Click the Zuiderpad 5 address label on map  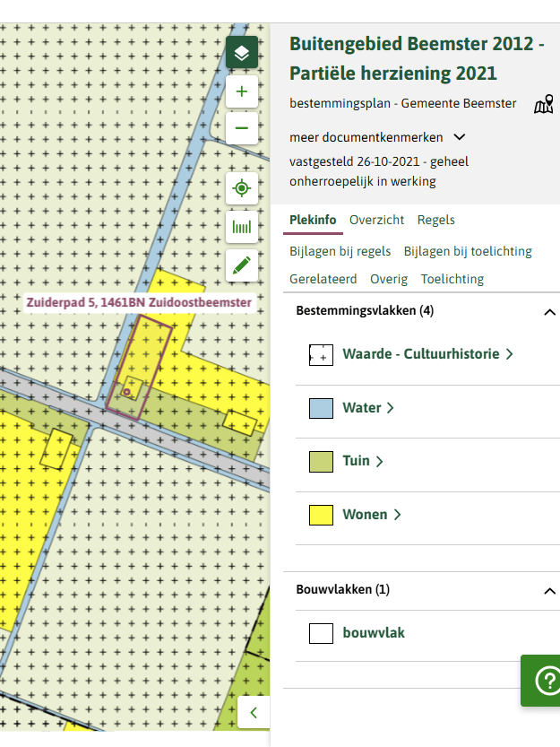pyautogui.click(x=138, y=303)
